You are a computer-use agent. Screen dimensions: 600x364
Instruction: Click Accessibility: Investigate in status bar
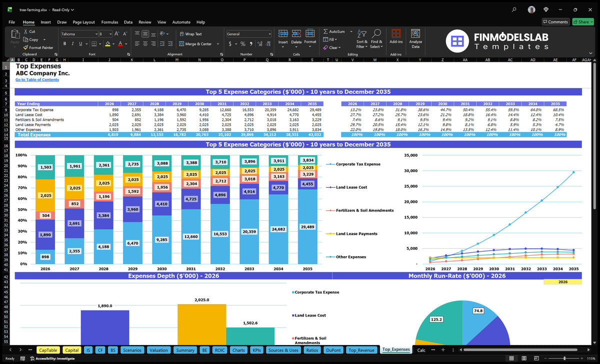[x=52, y=359]
